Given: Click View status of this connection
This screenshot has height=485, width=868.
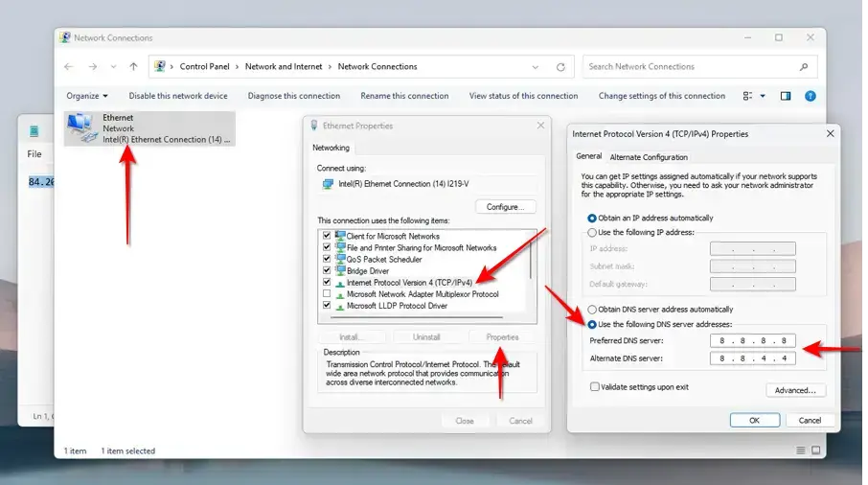Looking at the screenshot, I should click(524, 96).
